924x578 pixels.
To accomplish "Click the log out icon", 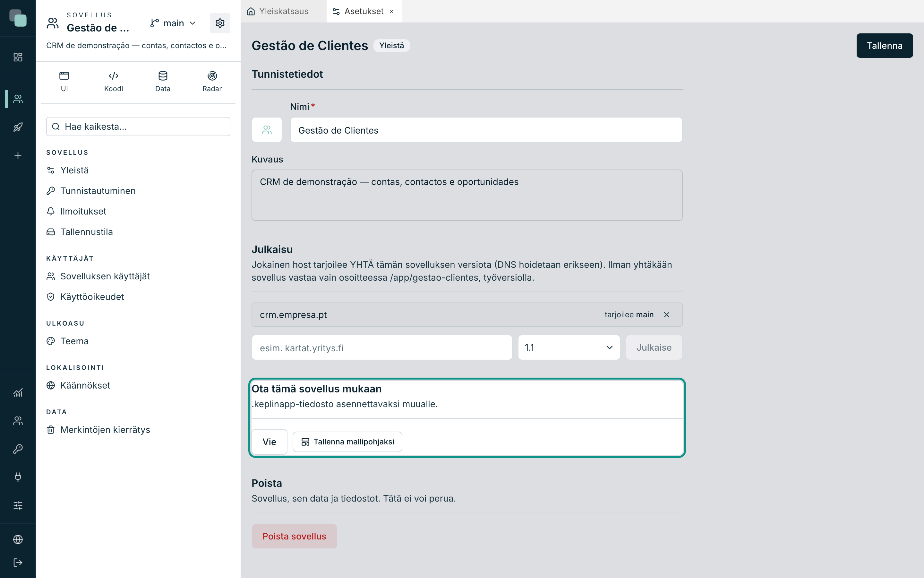I will (18, 562).
